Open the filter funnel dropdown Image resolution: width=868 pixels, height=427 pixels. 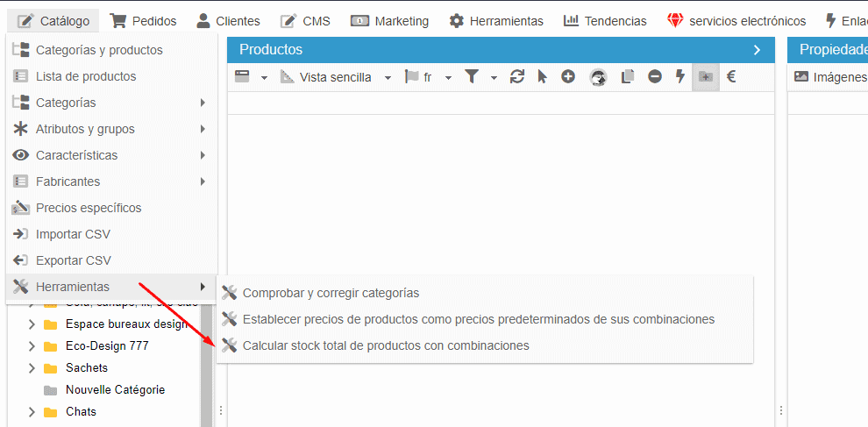pos(480,77)
